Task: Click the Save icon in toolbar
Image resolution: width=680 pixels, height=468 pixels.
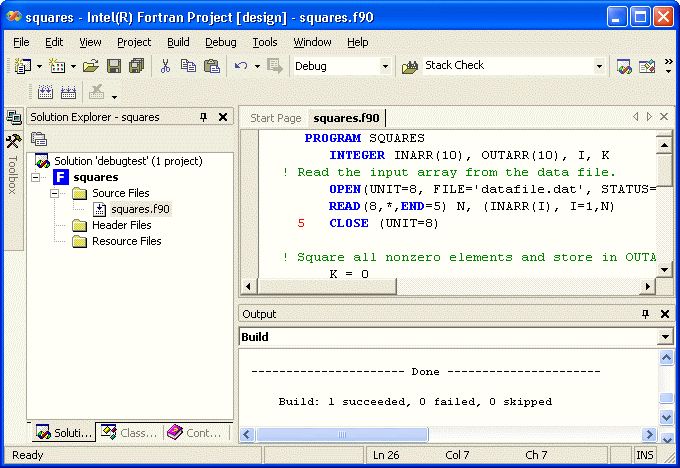Action: 114,66
